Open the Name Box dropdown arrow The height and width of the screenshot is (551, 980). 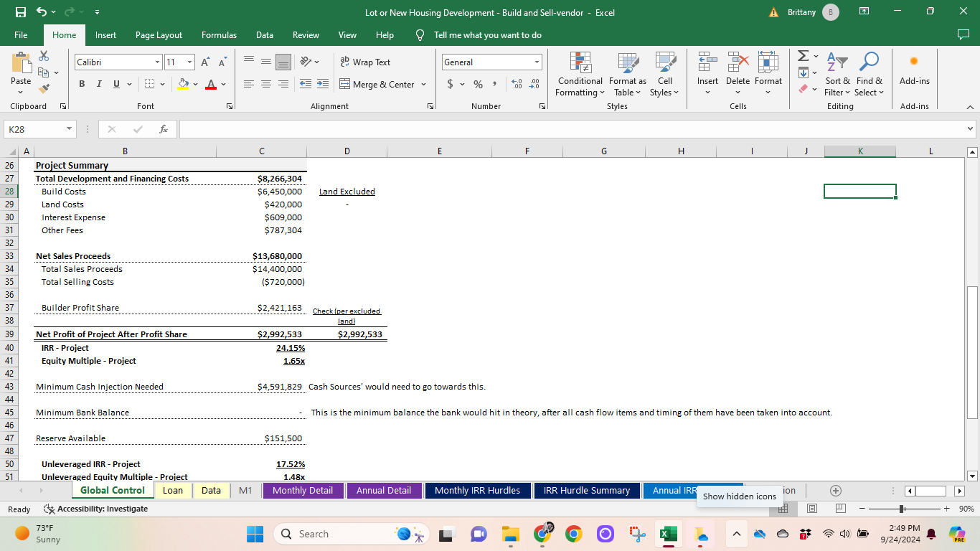69,129
